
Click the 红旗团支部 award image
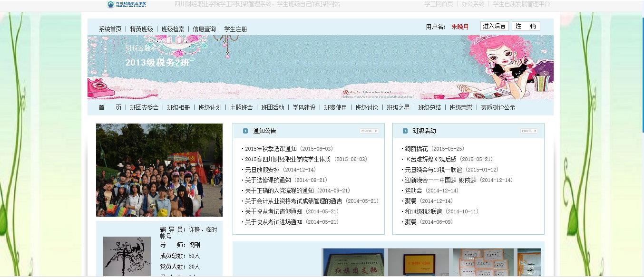tap(352, 264)
